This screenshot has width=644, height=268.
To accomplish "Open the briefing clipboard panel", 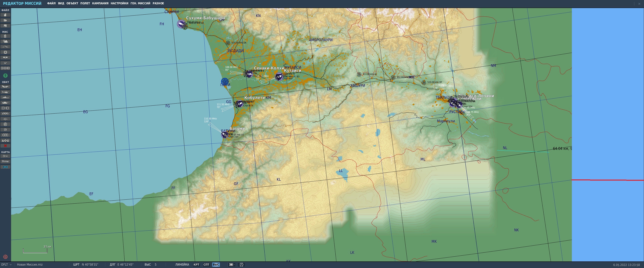I will pos(5,36).
